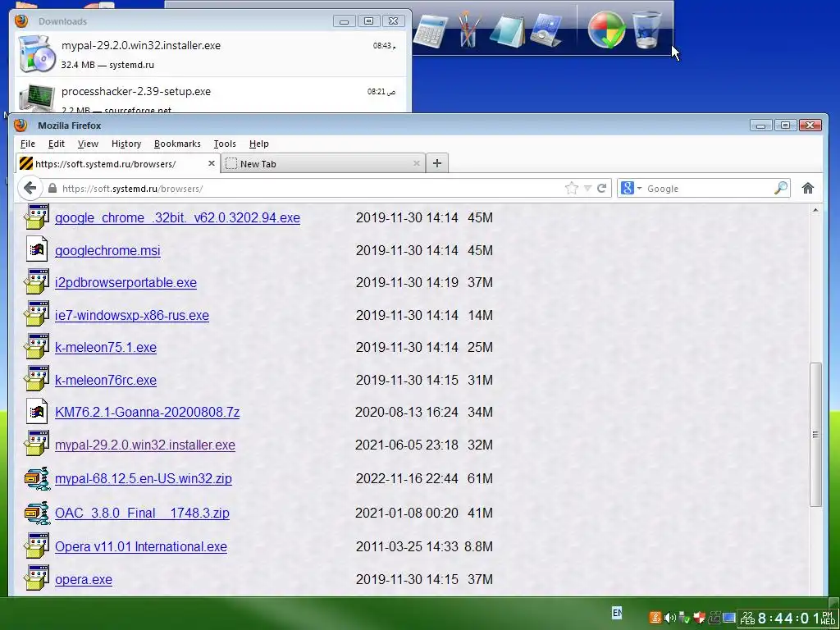840x630 pixels.
Task: Open the Help menu
Action: tap(258, 144)
